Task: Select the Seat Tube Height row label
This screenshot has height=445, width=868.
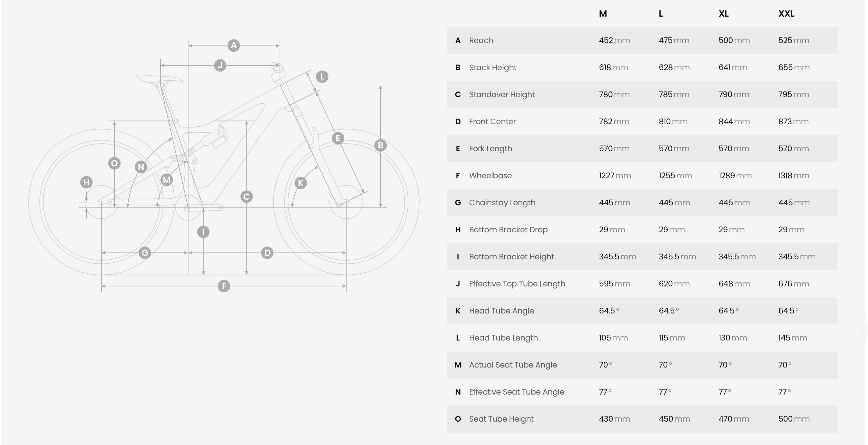Action: (501, 419)
